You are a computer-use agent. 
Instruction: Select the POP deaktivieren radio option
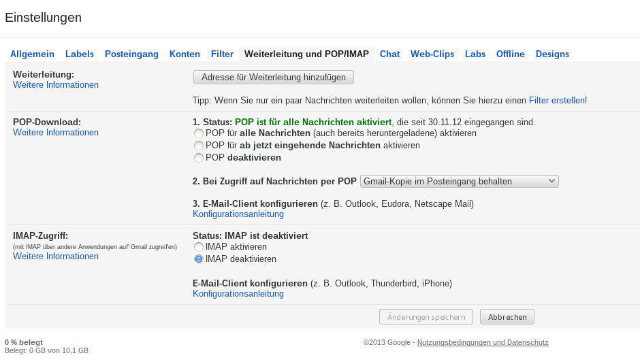click(199, 158)
